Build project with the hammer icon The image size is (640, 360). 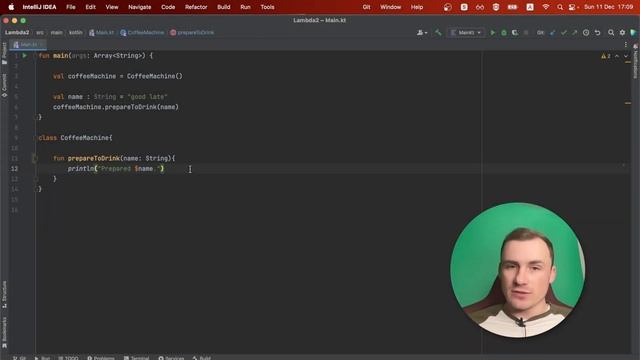438,33
